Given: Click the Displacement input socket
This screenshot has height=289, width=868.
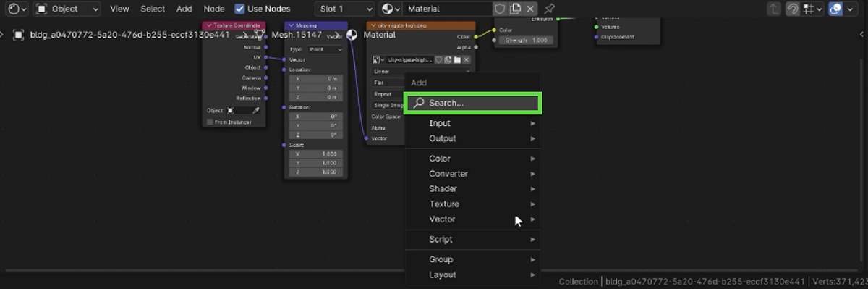Looking at the screenshot, I should pyautogui.click(x=596, y=37).
